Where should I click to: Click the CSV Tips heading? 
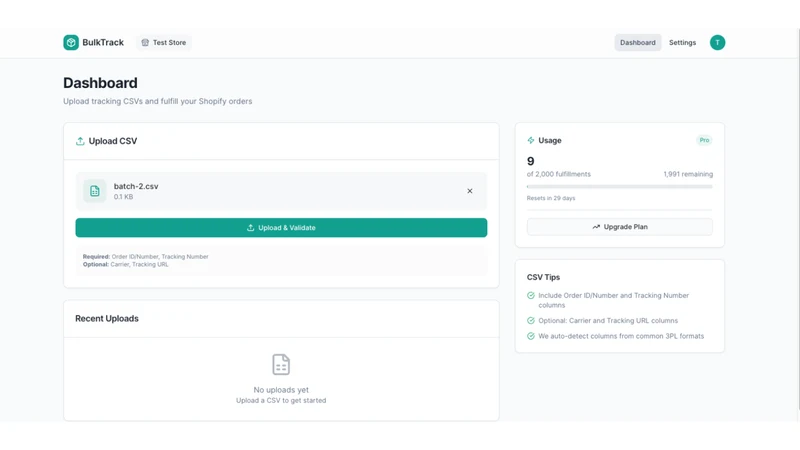click(x=543, y=277)
